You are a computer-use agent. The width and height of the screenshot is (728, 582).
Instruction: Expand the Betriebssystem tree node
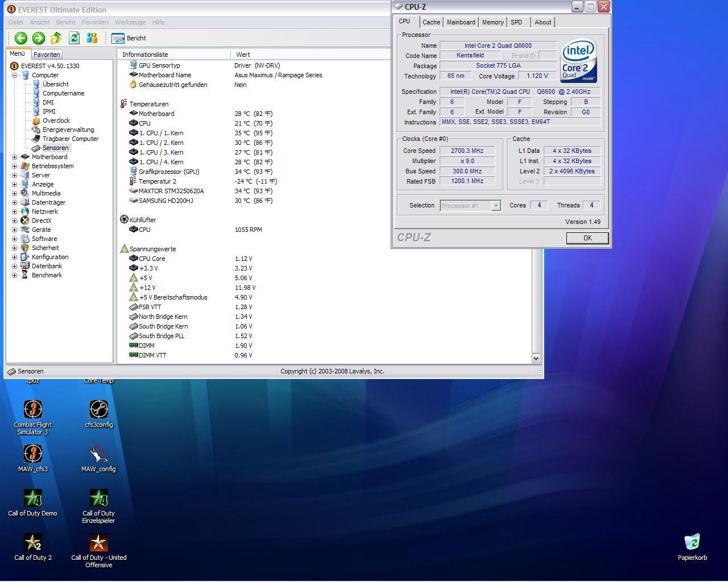tap(14, 166)
